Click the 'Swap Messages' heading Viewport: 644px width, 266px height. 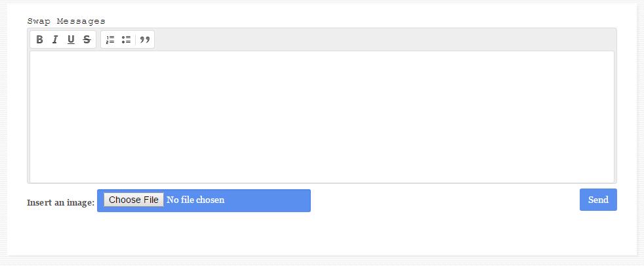(66, 21)
